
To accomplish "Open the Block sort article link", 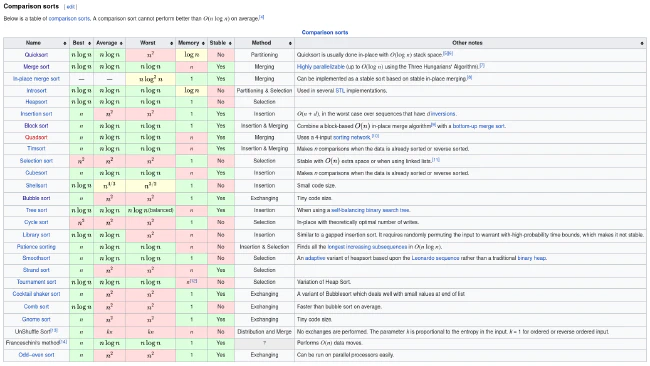I will pos(36,126).
